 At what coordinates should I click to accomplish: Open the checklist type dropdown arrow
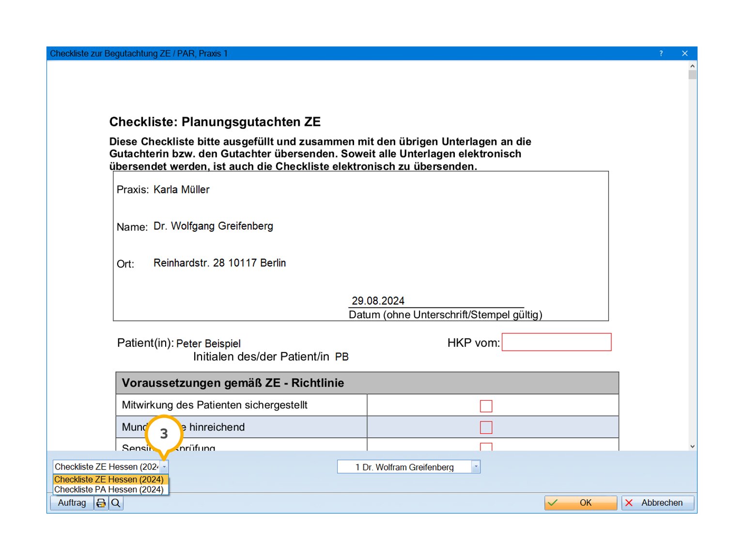164,467
